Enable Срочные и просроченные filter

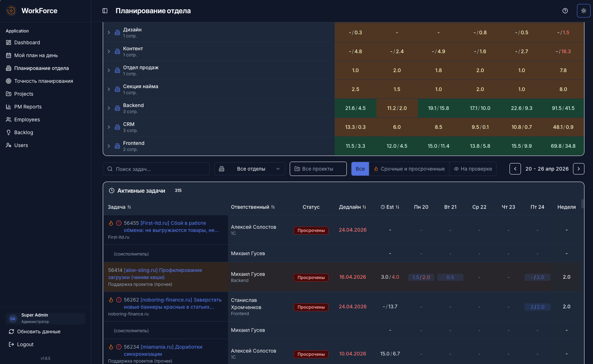tap(409, 169)
